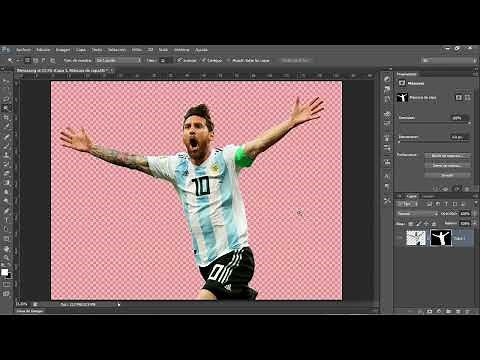Image resolution: width=480 pixels, height=360 pixels.
Task: Select the Pen tool
Action: 6,211
